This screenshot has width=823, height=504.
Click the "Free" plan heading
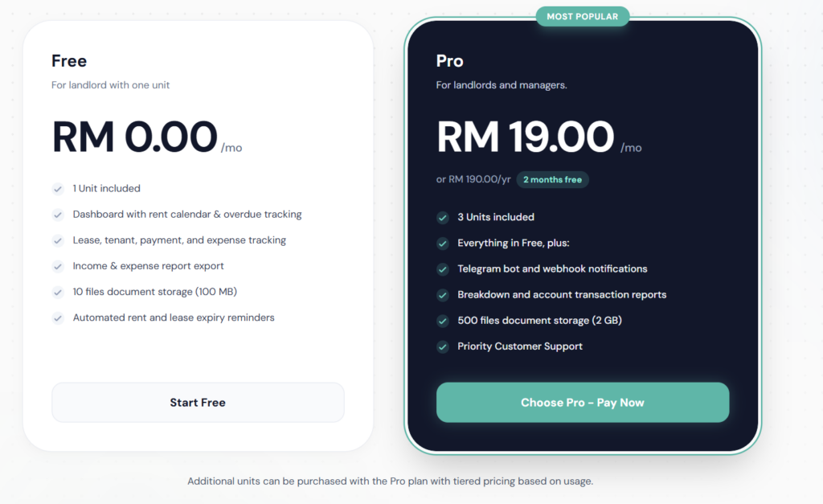[x=68, y=60]
